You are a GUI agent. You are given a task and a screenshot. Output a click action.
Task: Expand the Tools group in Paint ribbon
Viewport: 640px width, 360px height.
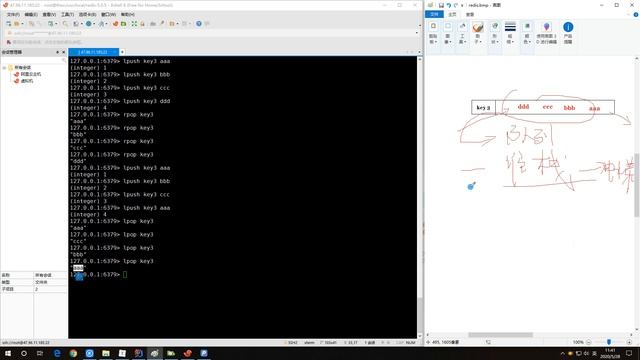tap(462, 33)
